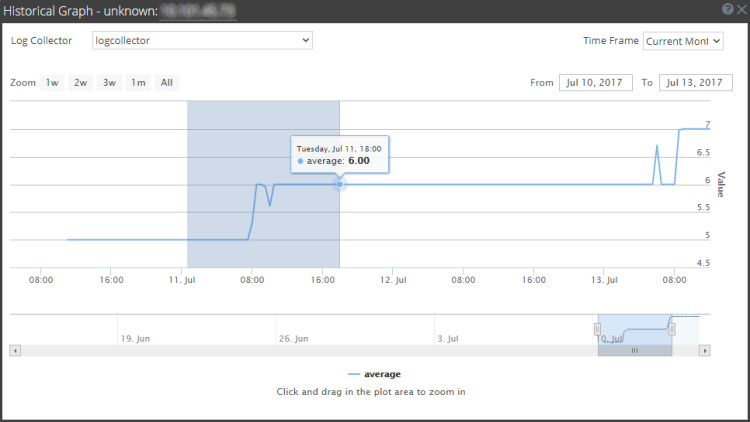Set zoom to 1m
The height and width of the screenshot is (422, 750).
point(138,83)
